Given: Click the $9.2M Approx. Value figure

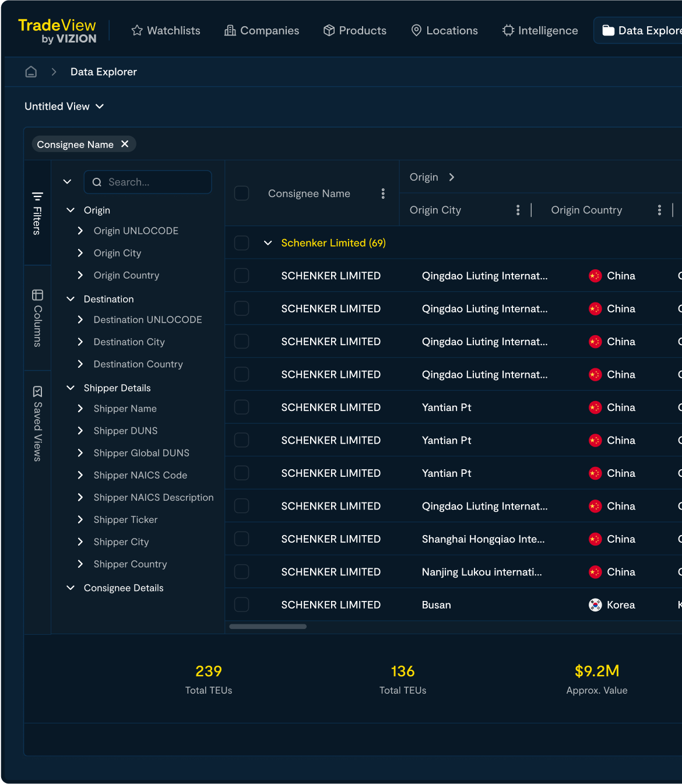Looking at the screenshot, I should pos(597,671).
